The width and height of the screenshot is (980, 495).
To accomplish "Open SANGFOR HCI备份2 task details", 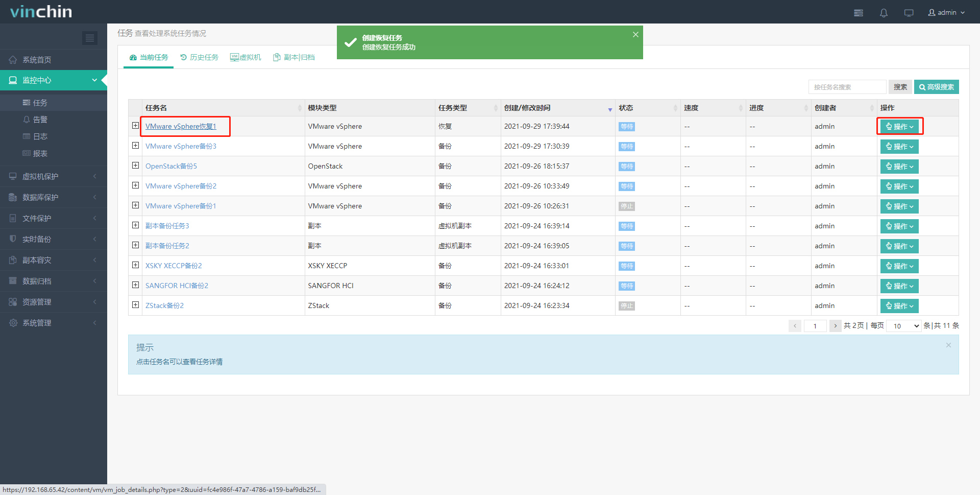I will (177, 286).
